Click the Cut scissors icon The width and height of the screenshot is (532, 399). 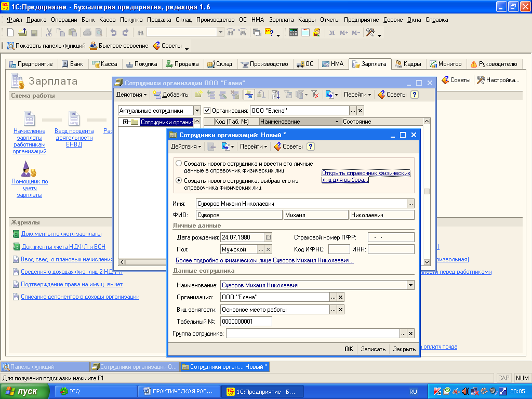(49, 33)
